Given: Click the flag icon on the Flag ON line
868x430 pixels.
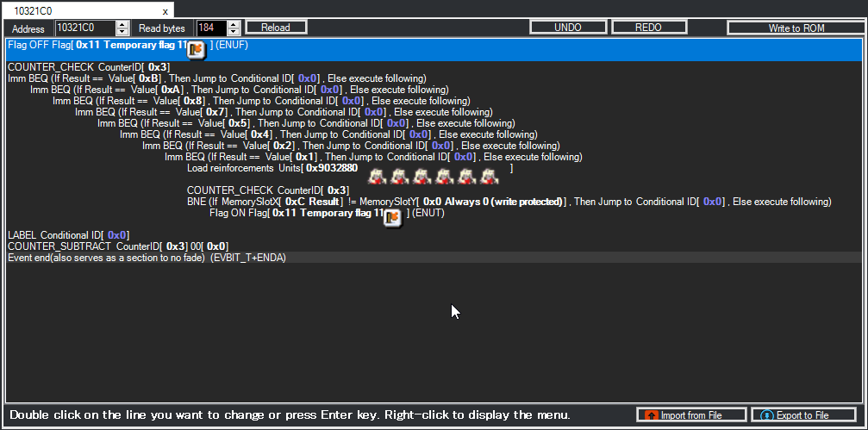Looking at the screenshot, I should click(392, 217).
